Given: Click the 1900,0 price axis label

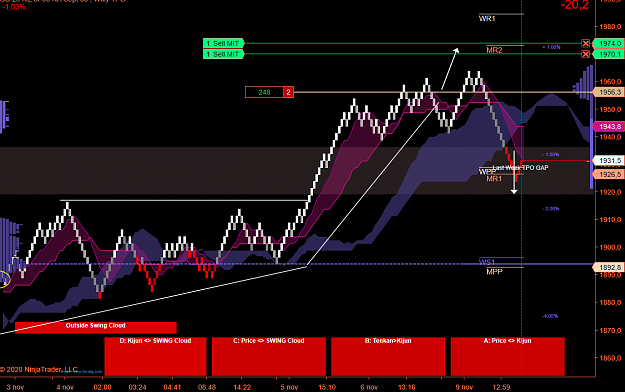Looking at the screenshot, I should (x=611, y=247).
